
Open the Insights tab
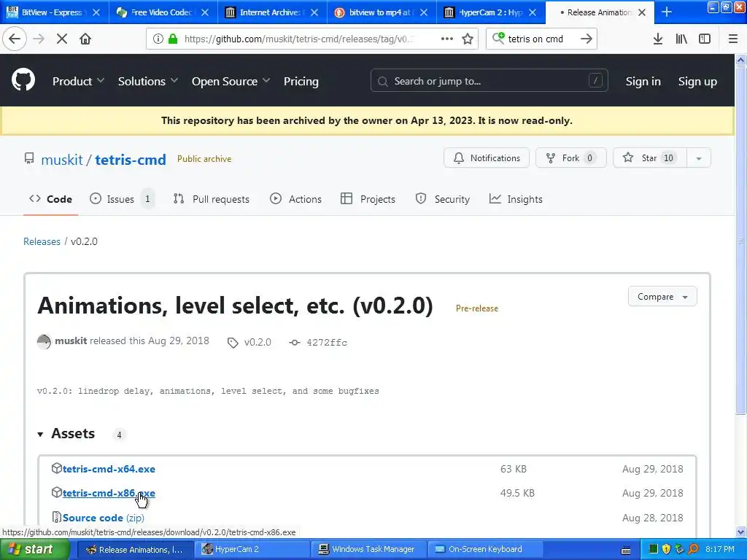click(x=516, y=199)
